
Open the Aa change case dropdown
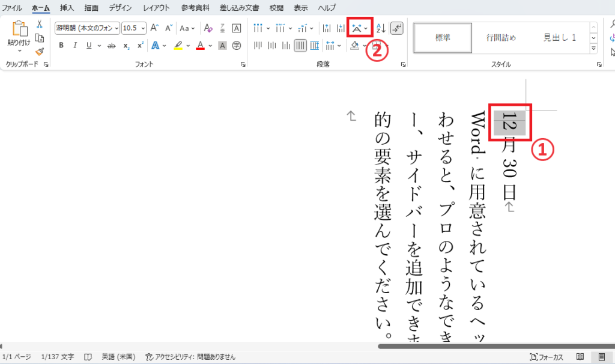(187, 28)
